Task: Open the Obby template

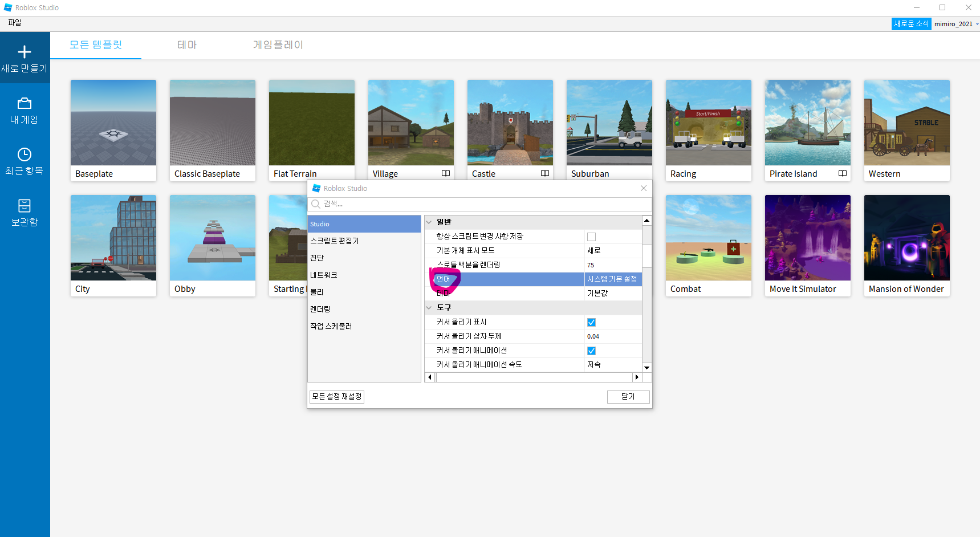Action: pos(213,246)
